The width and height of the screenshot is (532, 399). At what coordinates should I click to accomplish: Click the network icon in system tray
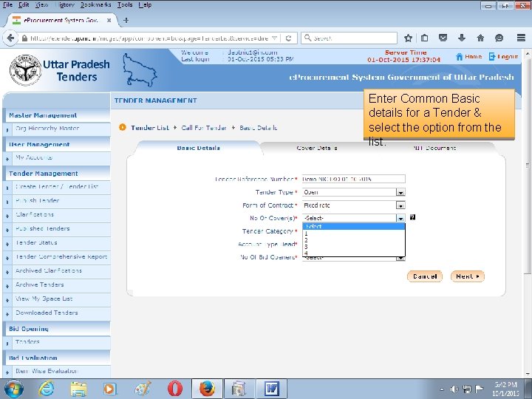[x=467, y=389]
